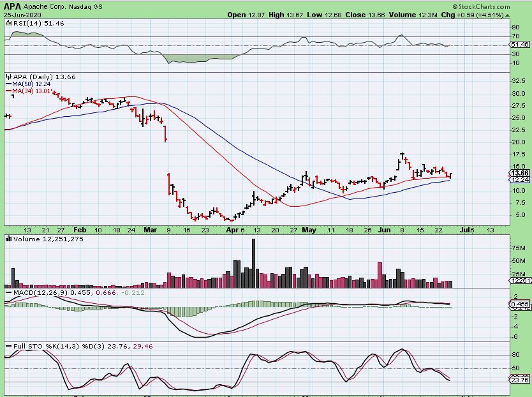The height and width of the screenshot is (397, 532).
Task: Click the bar icon beside Volume label
Action: pos(9,239)
